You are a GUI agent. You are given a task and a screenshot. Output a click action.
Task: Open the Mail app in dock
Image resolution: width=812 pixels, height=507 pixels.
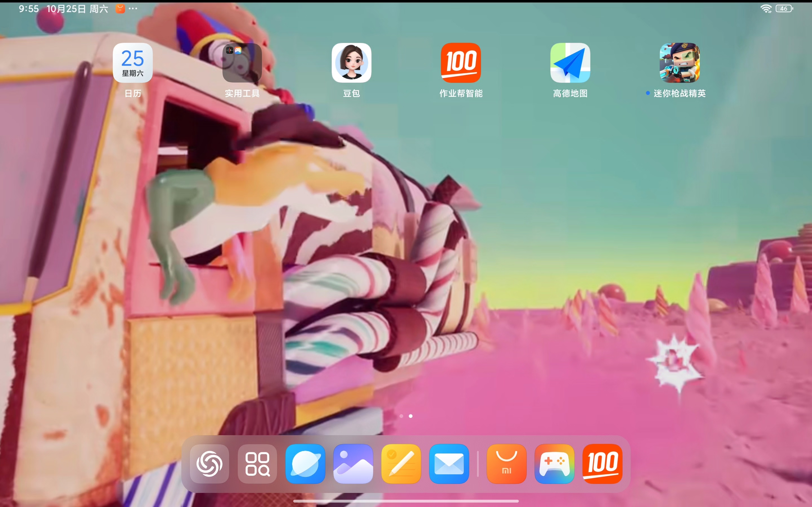(449, 464)
